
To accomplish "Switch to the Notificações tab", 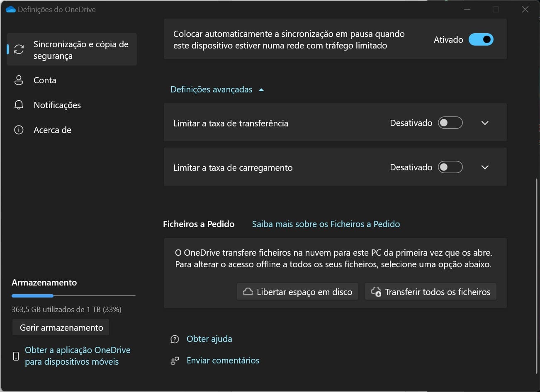I will click(57, 105).
